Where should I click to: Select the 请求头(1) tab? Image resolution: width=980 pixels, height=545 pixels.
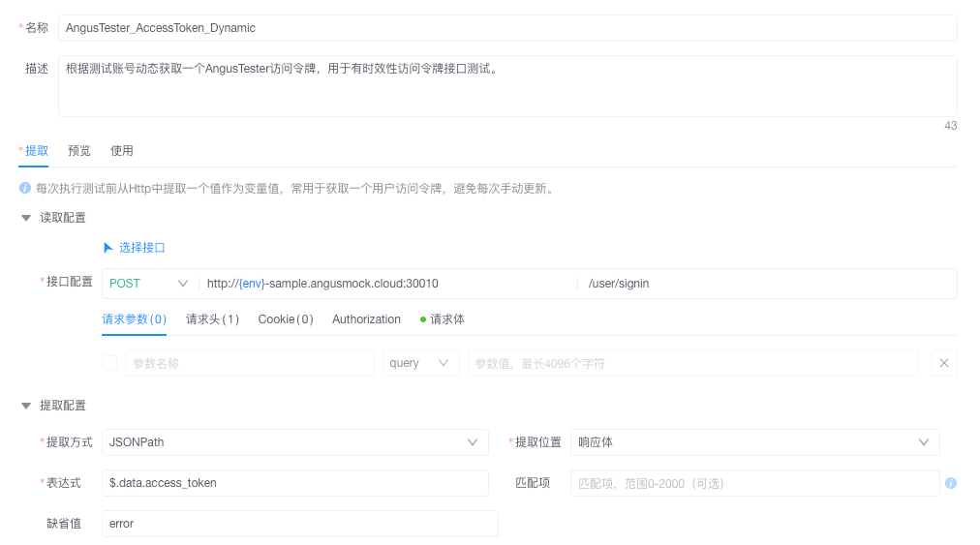tap(212, 319)
